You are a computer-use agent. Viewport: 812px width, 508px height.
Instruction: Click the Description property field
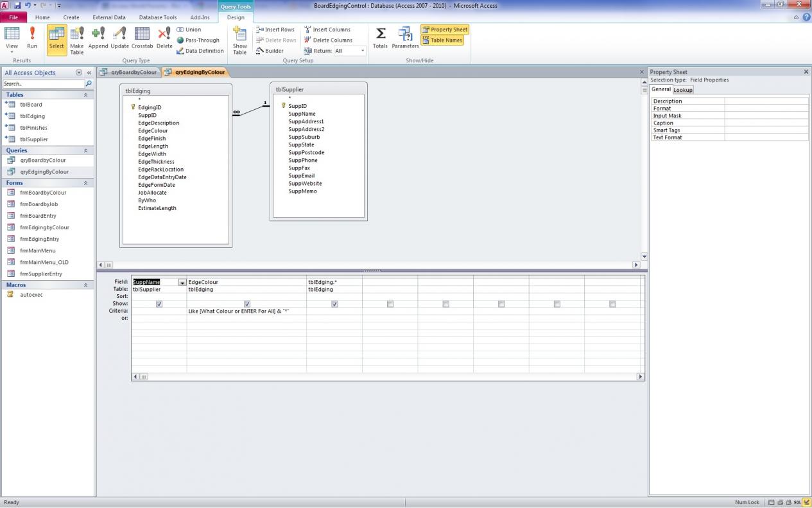766,101
